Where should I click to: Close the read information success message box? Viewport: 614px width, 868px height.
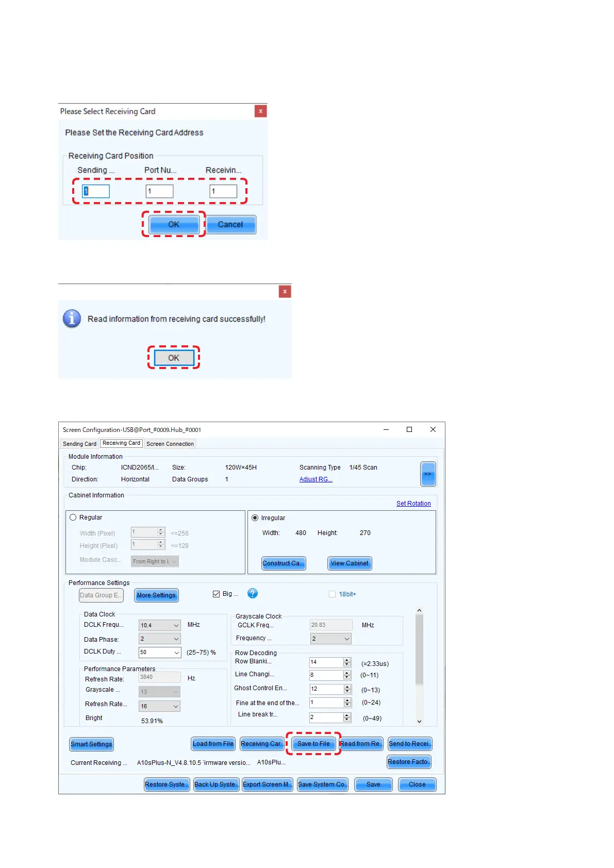[285, 292]
